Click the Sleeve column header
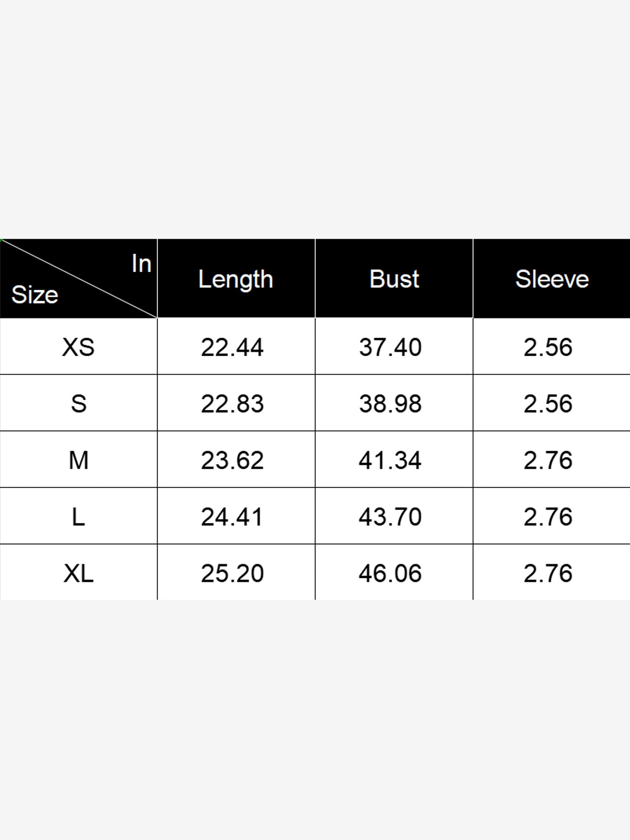Image resolution: width=630 pixels, height=840 pixels. (552, 279)
